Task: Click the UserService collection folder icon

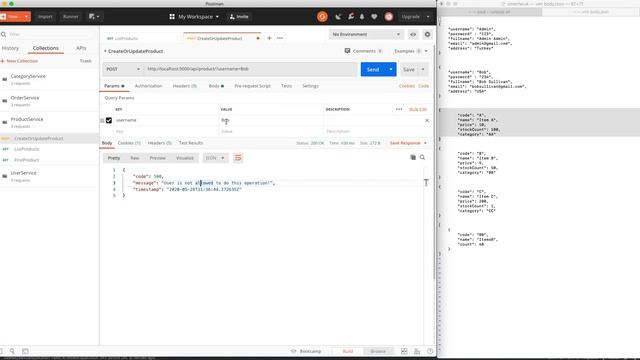Action: coord(5,176)
